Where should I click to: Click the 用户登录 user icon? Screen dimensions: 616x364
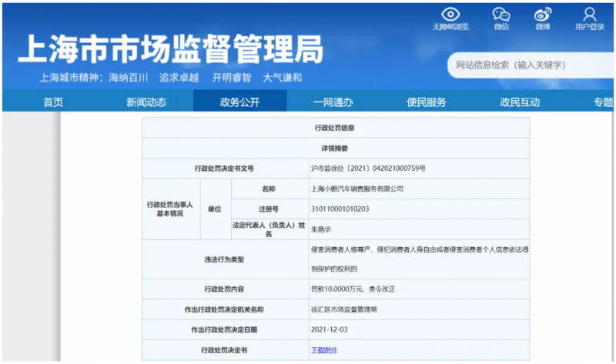pyautogui.click(x=590, y=14)
